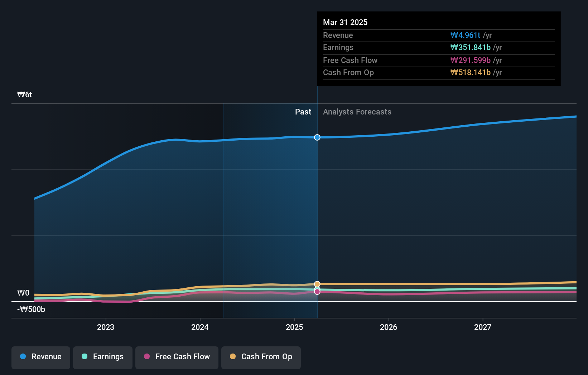Click the ₩351.841b earnings value
The width and height of the screenshot is (588, 375).
click(471, 48)
